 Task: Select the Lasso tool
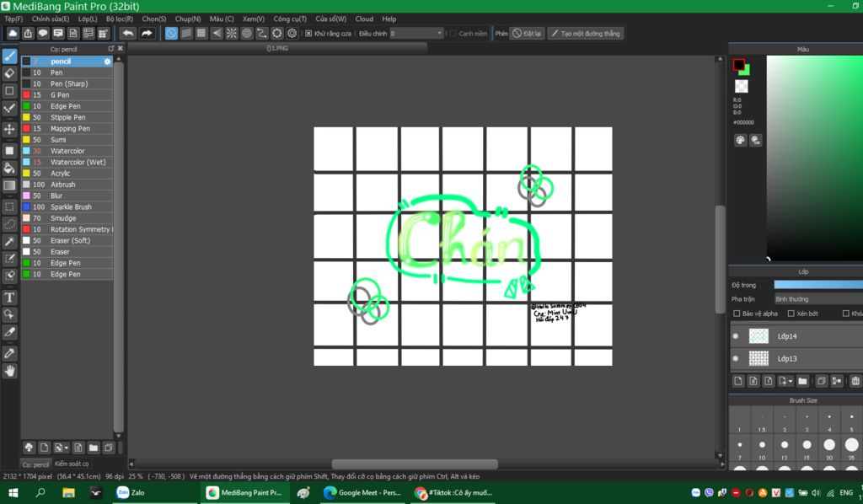(x=9, y=224)
